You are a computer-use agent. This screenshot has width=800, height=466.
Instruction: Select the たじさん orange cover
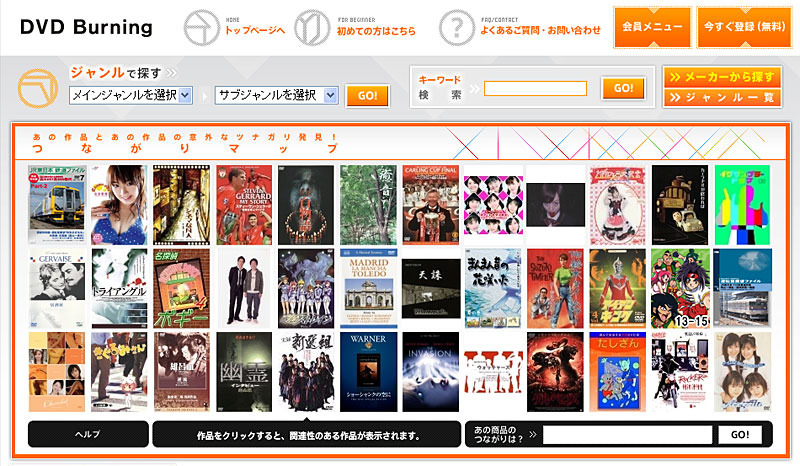[x=617, y=372]
